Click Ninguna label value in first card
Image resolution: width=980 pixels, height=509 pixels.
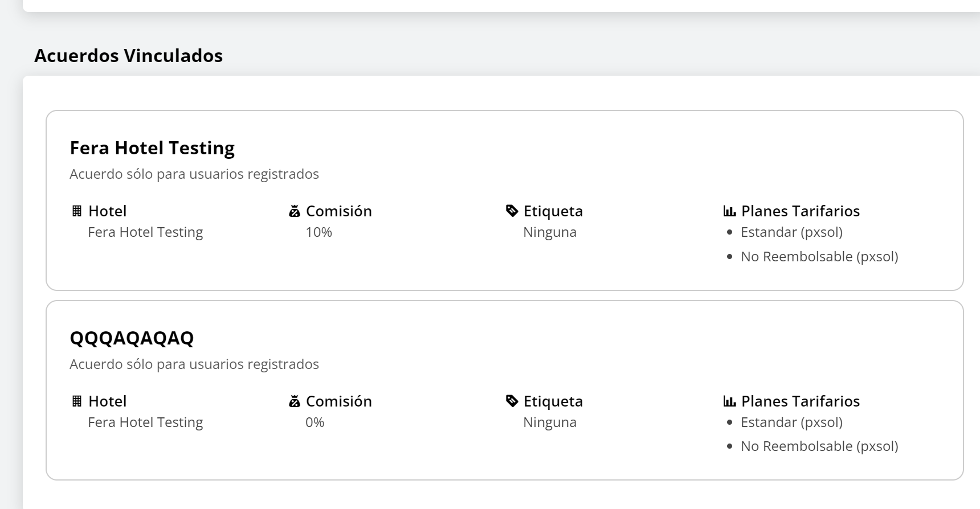click(549, 232)
